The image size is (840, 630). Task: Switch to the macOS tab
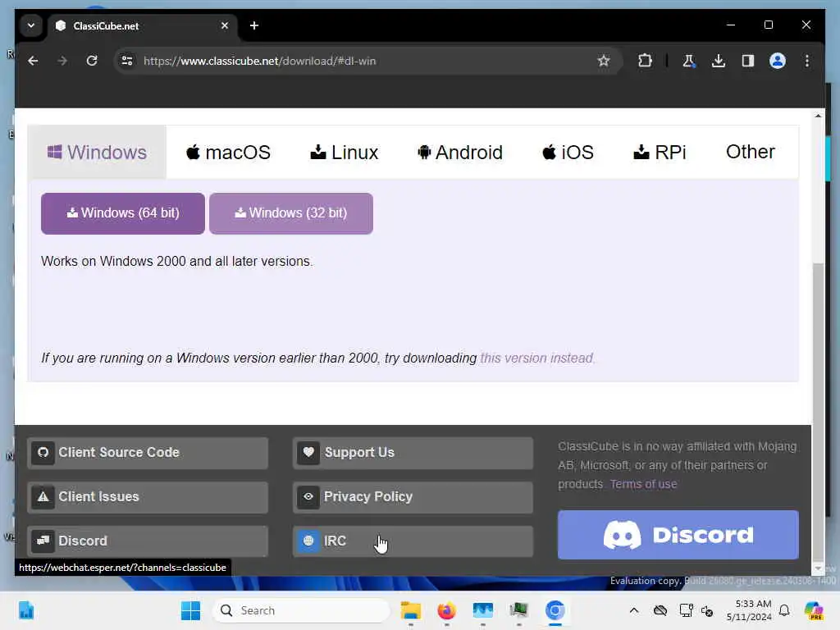228,152
